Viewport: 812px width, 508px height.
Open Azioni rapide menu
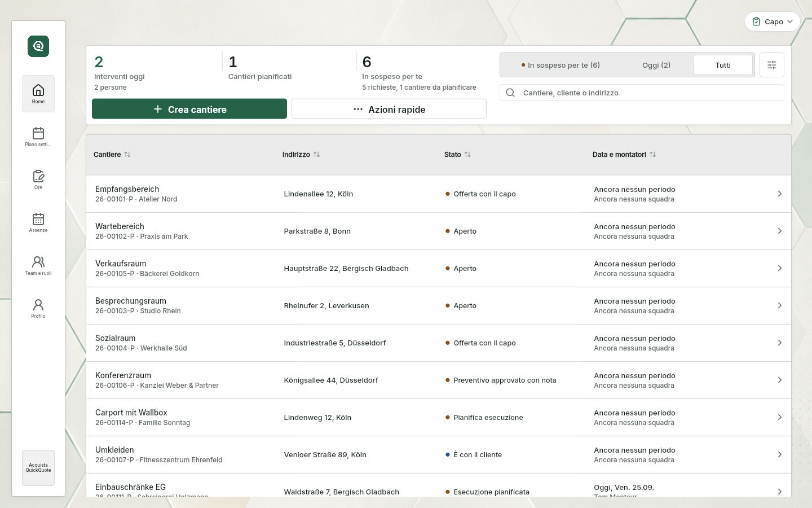pyautogui.click(x=389, y=109)
